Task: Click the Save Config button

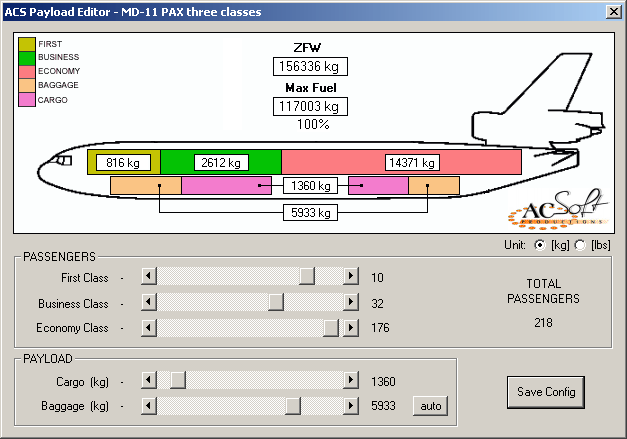Action: tap(546, 392)
